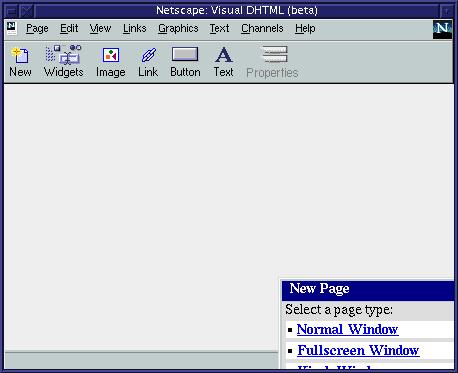Open the Graphics menu
The height and width of the screenshot is (373, 458).
coord(178,29)
